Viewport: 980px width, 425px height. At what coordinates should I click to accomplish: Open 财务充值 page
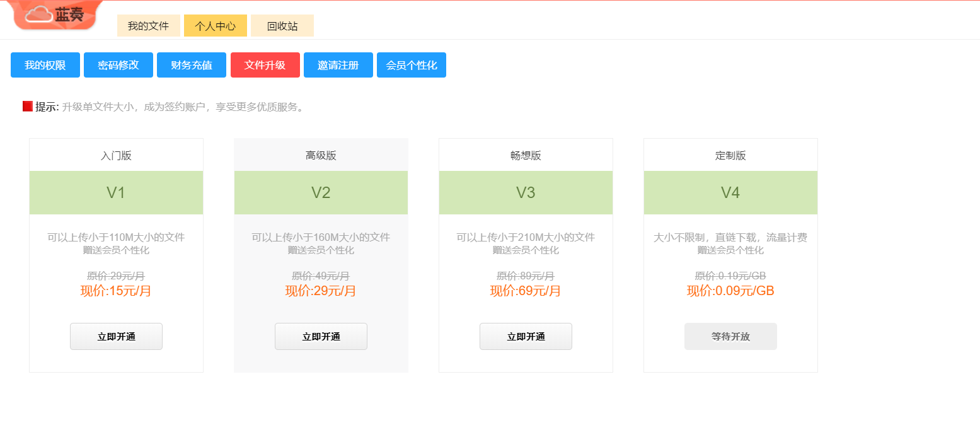[x=192, y=65]
